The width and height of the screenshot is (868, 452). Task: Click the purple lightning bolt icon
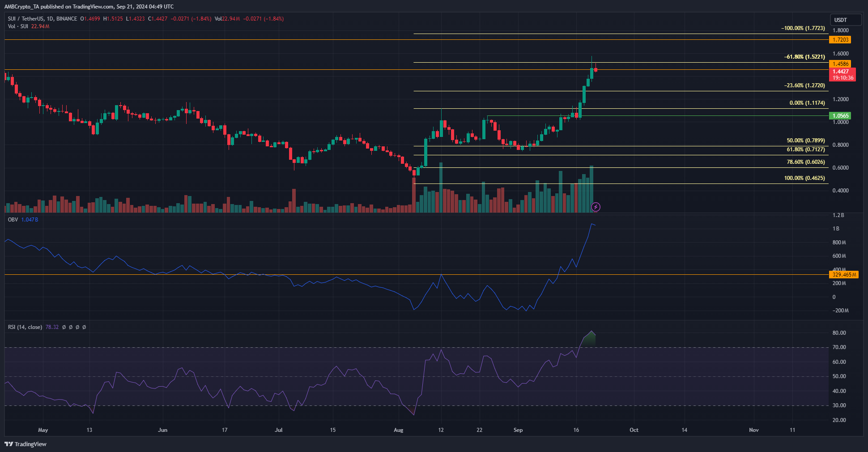(596, 207)
